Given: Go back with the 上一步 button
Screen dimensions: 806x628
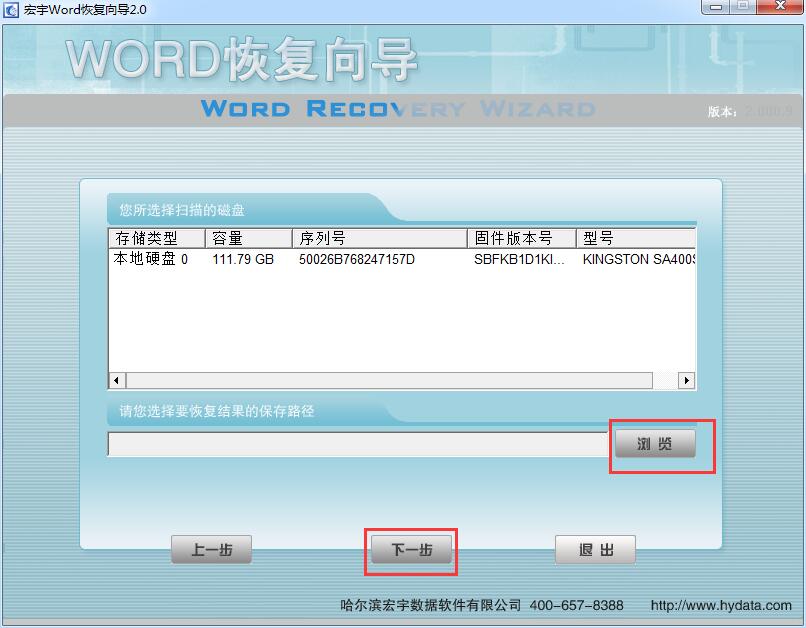Looking at the screenshot, I should coord(211,550).
